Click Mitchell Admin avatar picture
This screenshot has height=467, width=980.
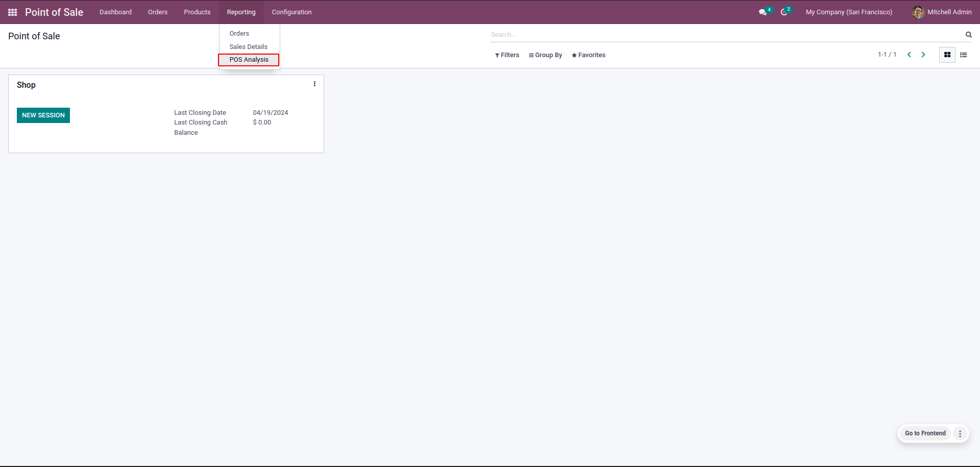tap(918, 12)
